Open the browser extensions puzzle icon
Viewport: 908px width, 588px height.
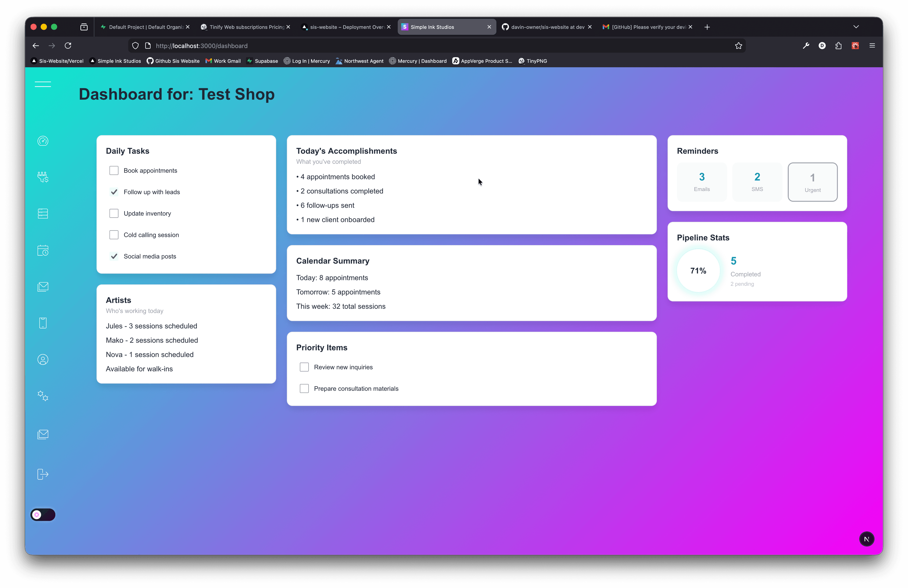click(x=838, y=45)
